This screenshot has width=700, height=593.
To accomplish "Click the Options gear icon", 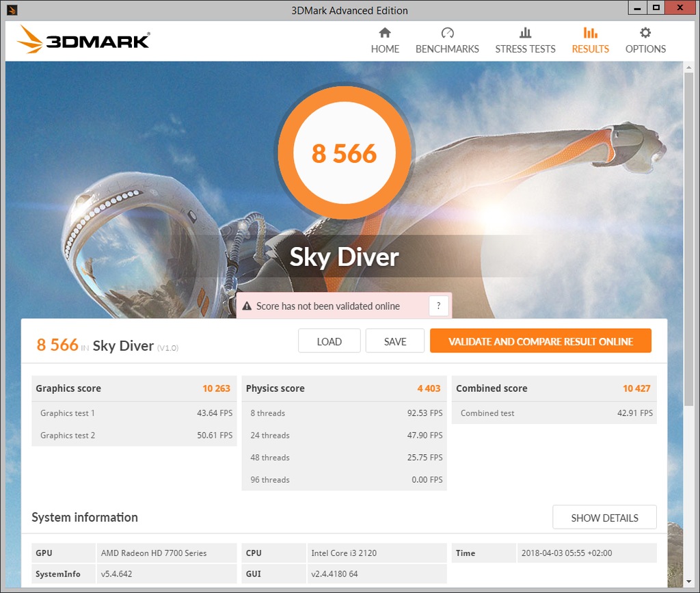I will click(x=645, y=33).
